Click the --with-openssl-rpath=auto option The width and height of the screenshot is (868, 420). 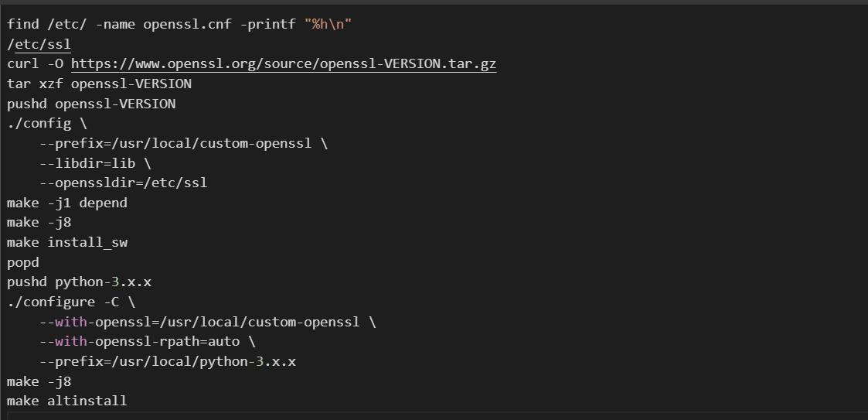point(147,341)
